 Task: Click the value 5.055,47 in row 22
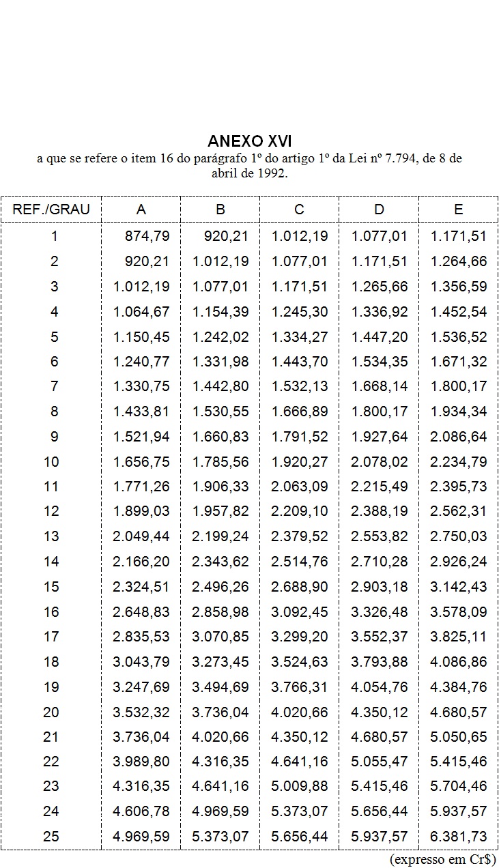(x=379, y=761)
